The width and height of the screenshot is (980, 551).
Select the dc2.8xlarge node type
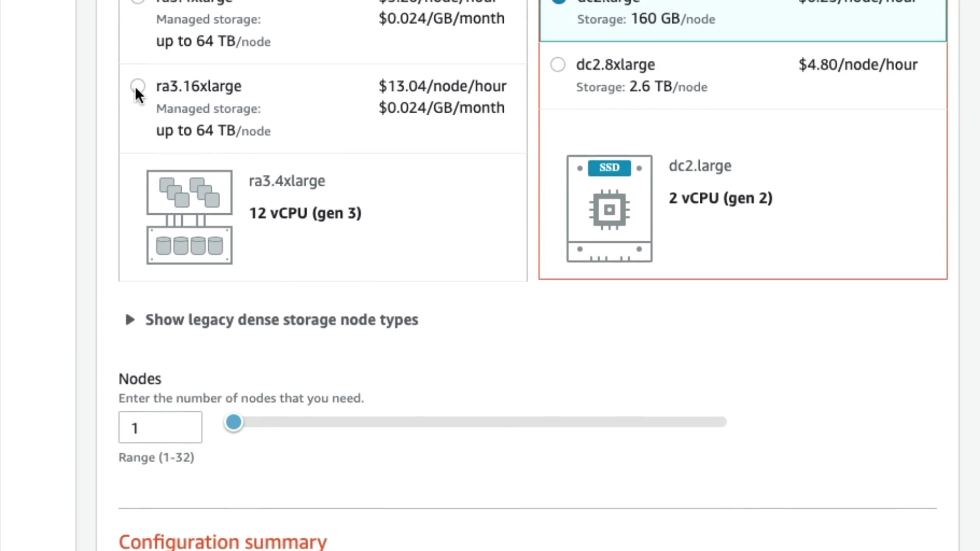pos(558,65)
